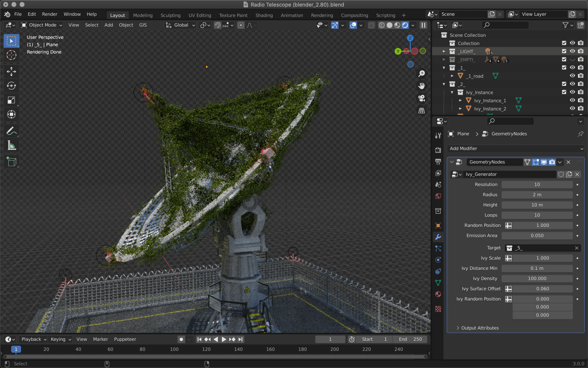Select the Particle Properties icon
Image resolution: width=588 pixels, height=368 pixels.
pos(438,248)
